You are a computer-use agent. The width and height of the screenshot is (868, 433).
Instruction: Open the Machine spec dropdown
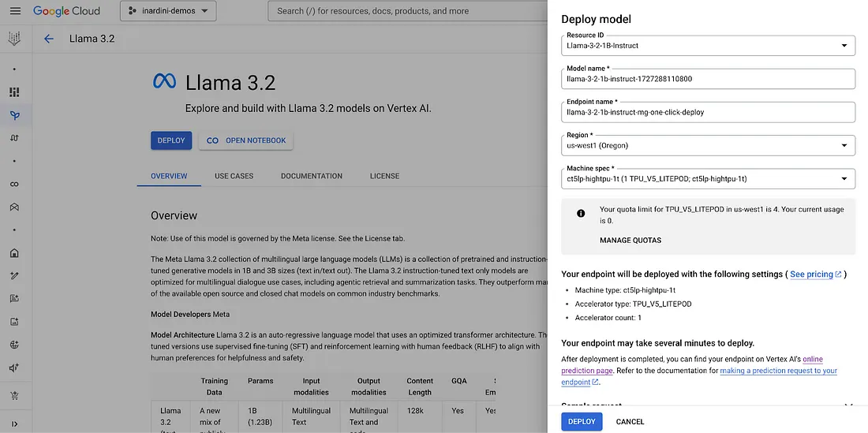point(708,178)
